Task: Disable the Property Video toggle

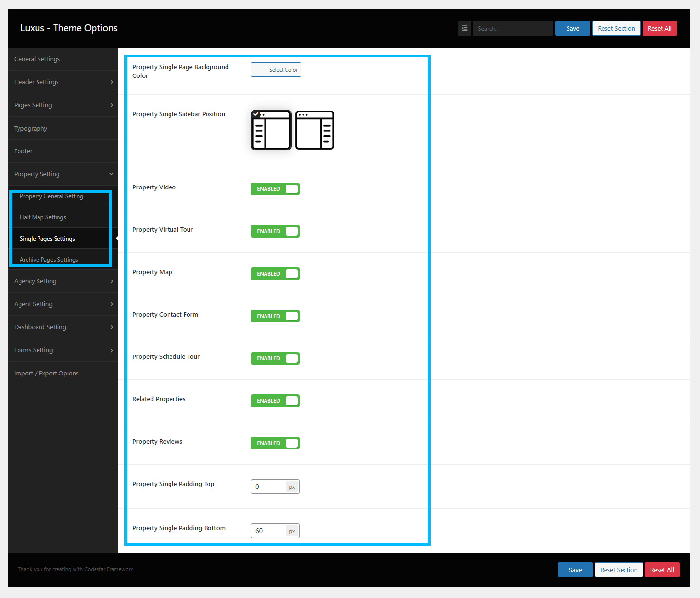Action: tap(275, 189)
